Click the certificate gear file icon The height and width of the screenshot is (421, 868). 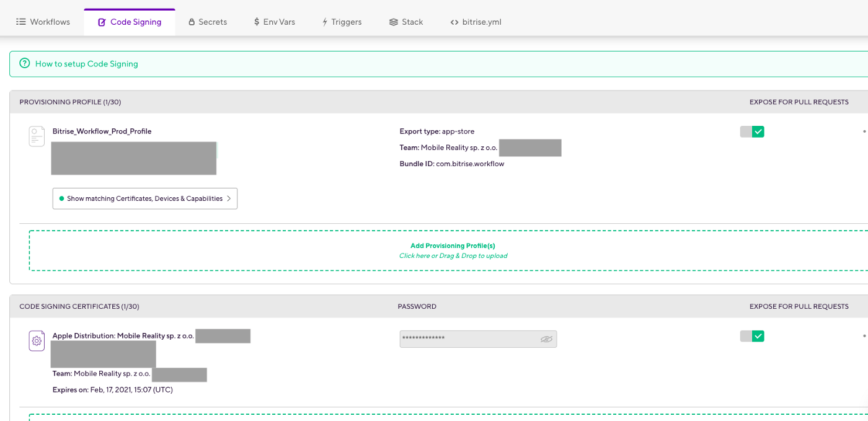point(37,340)
